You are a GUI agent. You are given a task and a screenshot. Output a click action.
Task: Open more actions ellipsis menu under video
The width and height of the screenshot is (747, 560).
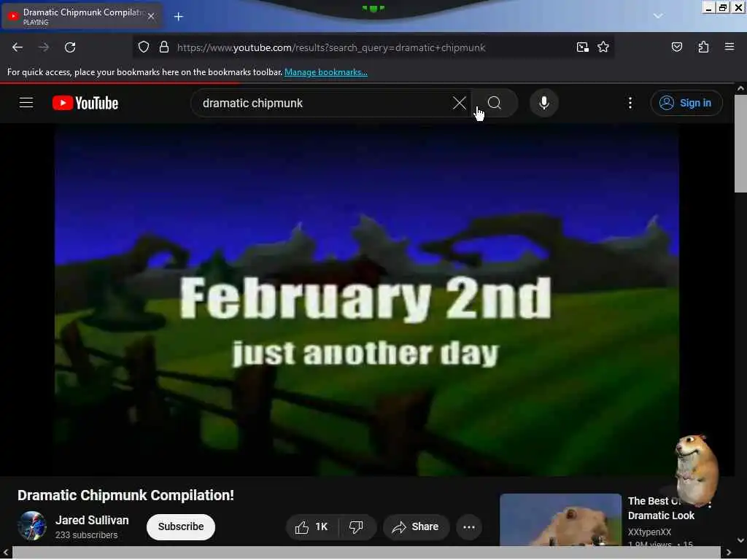(x=469, y=526)
